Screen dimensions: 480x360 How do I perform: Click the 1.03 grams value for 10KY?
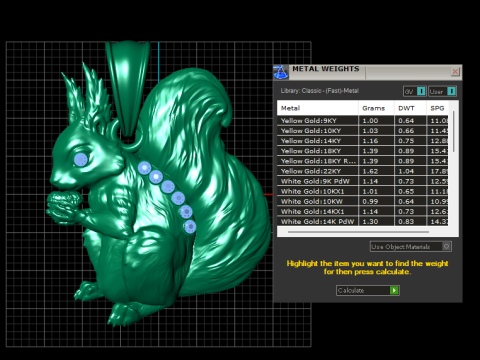[x=370, y=131]
